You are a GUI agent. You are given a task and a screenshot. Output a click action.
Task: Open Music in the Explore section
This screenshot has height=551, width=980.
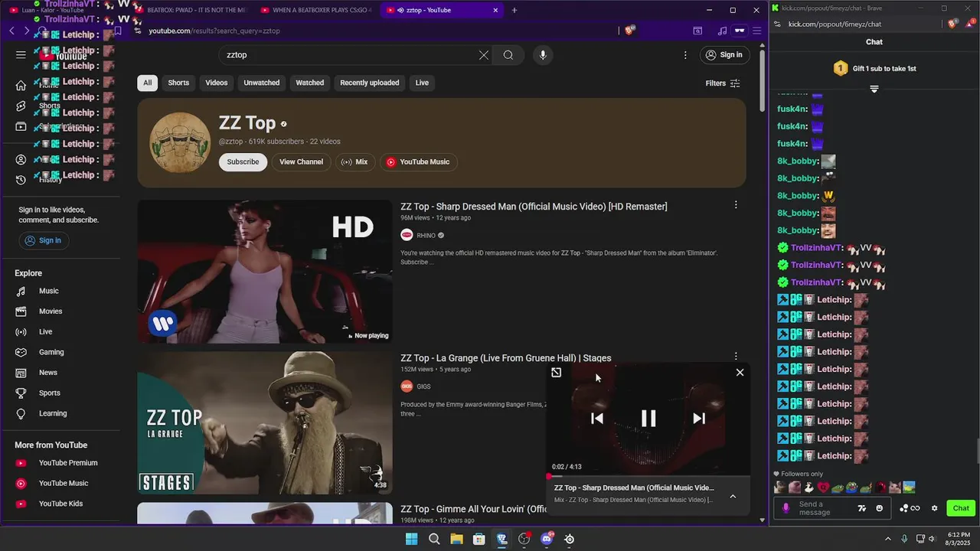49,291
